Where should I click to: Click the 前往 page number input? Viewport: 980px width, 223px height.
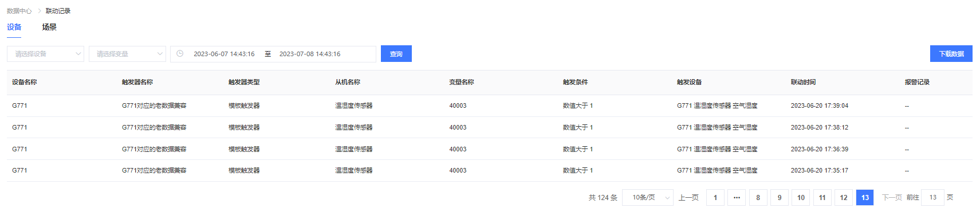click(x=932, y=197)
